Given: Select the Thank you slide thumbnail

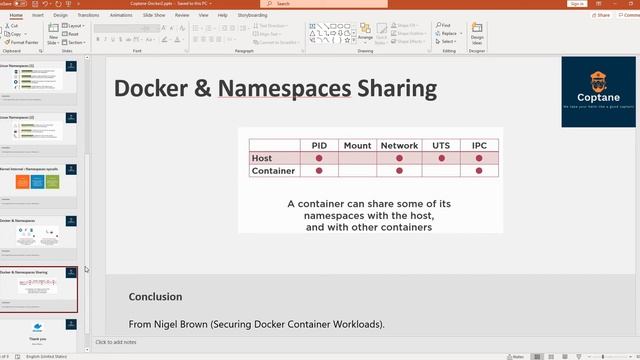Looking at the screenshot, I should [x=38, y=335].
